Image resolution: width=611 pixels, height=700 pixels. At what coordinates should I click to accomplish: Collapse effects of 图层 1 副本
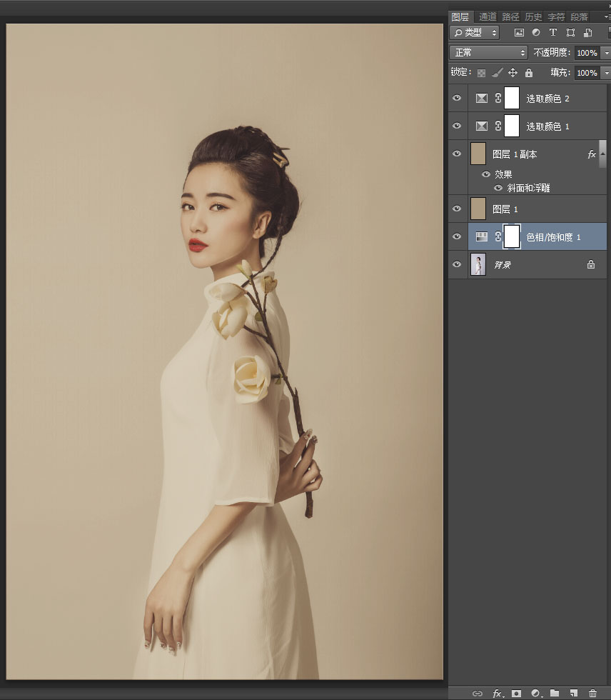point(602,154)
